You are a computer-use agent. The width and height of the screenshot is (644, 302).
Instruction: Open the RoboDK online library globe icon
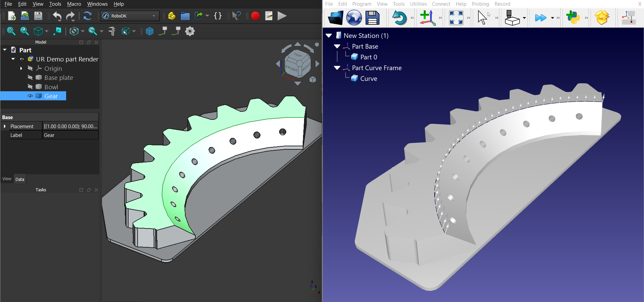[354, 17]
